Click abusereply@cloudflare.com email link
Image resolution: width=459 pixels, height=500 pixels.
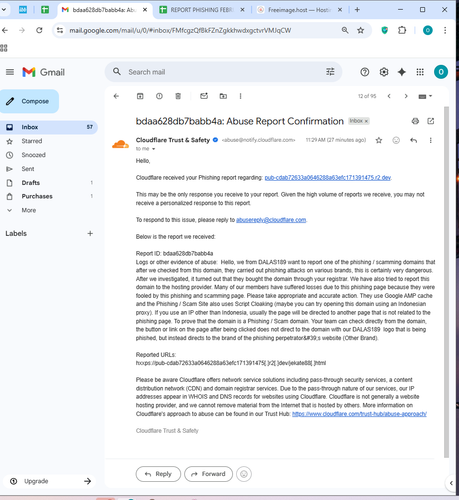(x=271, y=220)
